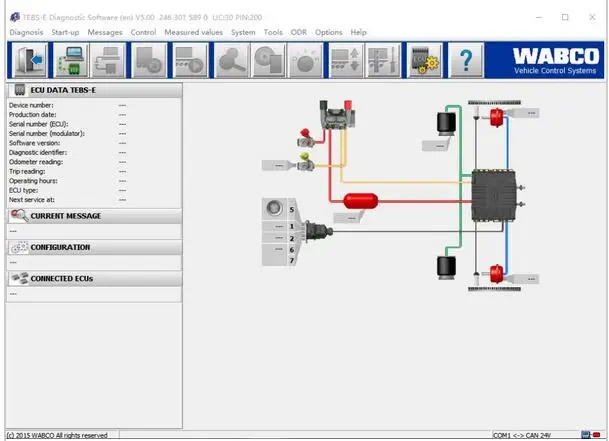
Task: Click the brake lamp icon beside pin 5
Action: (x=274, y=208)
